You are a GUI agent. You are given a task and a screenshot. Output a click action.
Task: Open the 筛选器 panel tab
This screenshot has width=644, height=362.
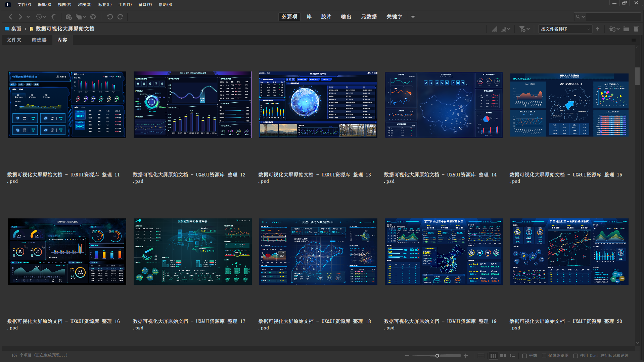click(39, 40)
